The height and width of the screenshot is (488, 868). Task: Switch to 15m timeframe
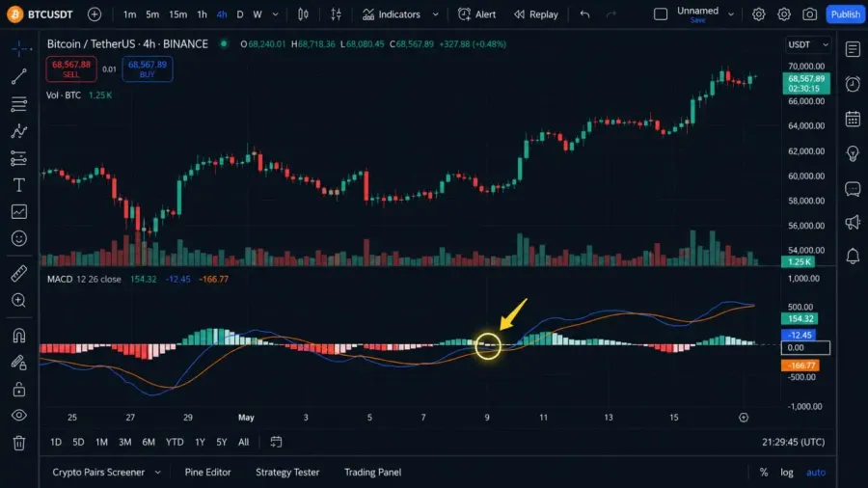177,14
